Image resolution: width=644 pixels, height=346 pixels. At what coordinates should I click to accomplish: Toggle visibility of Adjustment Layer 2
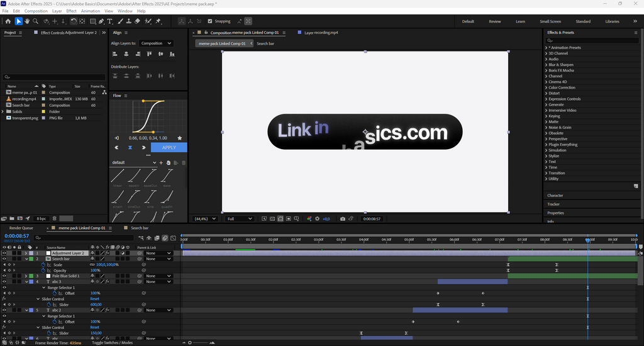4,253
